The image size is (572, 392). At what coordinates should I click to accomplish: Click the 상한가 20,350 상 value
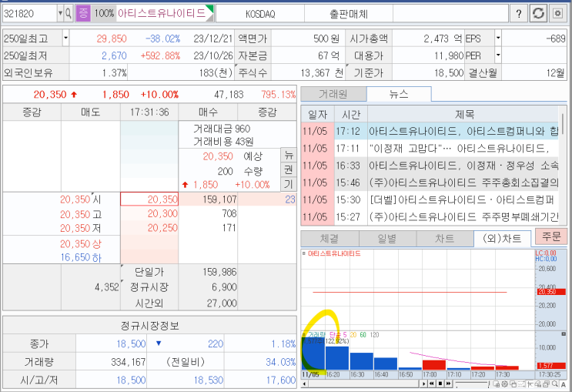(x=81, y=243)
